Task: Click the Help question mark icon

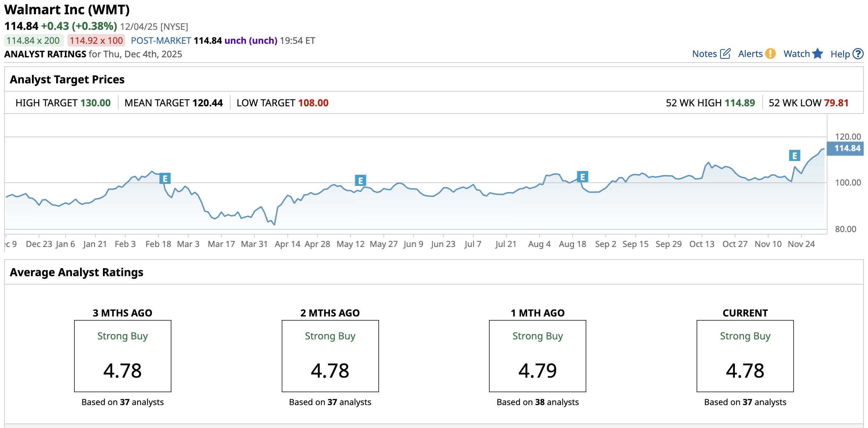Action: pyautogui.click(x=858, y=54)
